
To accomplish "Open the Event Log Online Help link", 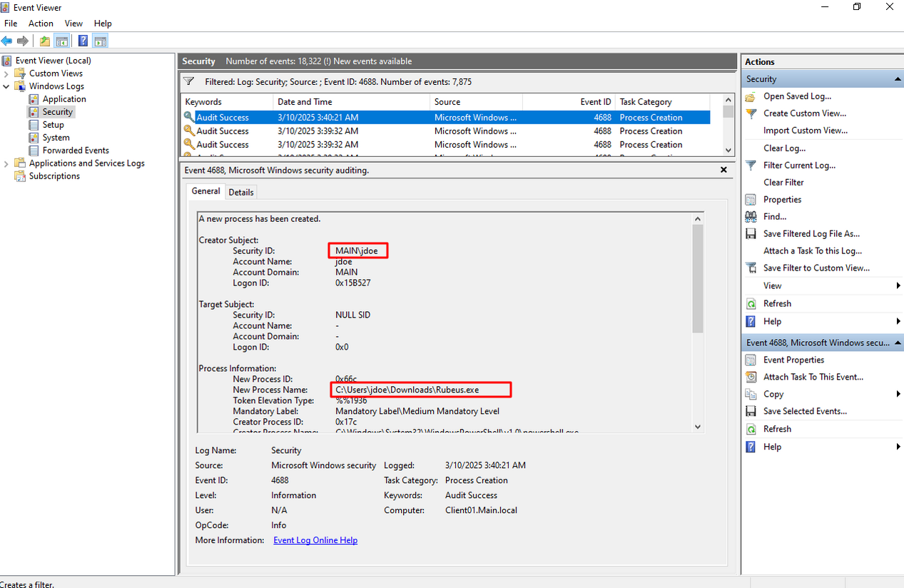I will (x=315, y=540).
